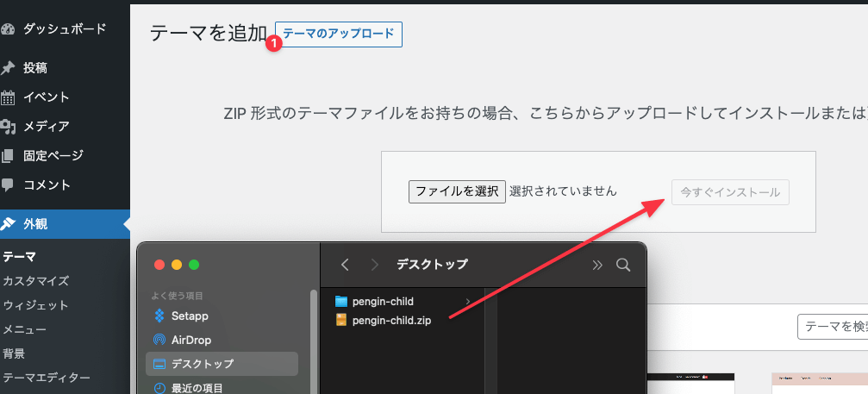Open ウィジェット submenu item

tap(36, 305)
